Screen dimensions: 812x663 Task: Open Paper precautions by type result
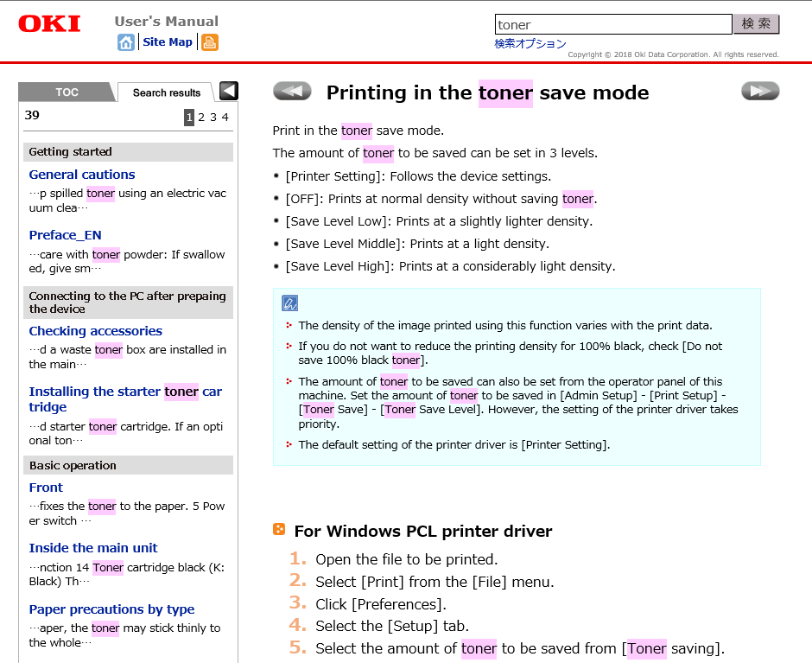point(111,609)
